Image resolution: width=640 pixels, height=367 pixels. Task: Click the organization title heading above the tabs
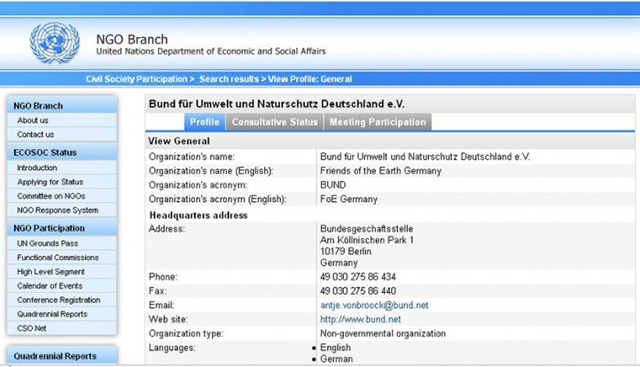coord(276,104)
